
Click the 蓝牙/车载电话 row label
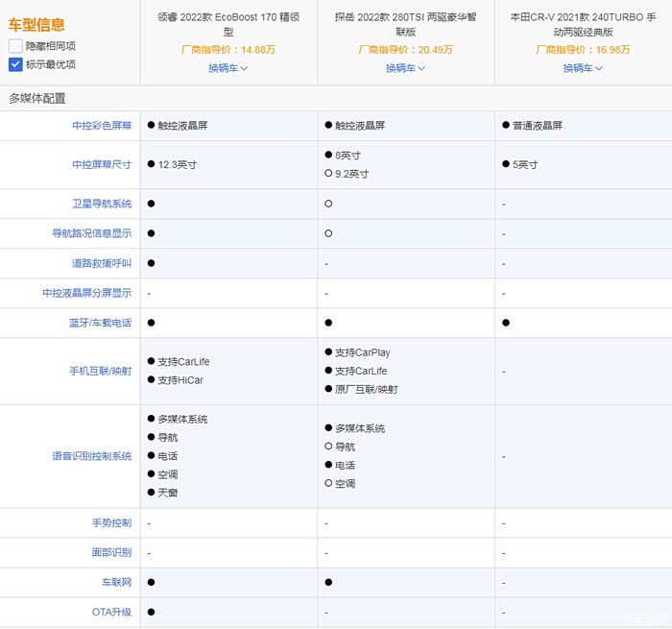tap(100, 323)
